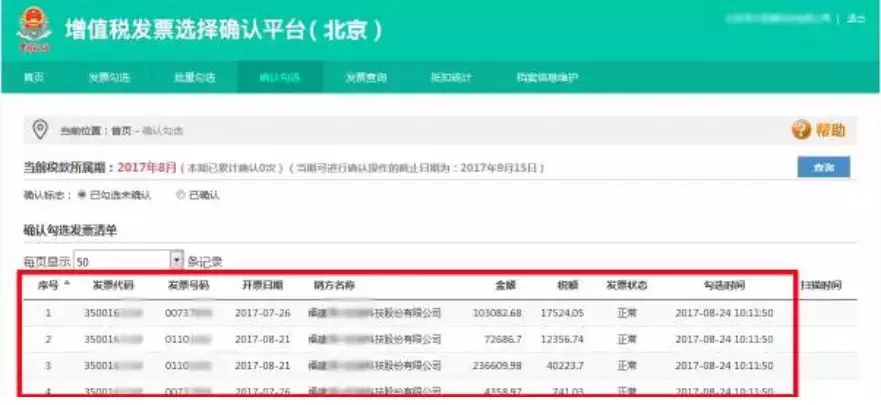Click the 退出 logout link
This screenshot has height=405, width=881.
click(856, 19)
